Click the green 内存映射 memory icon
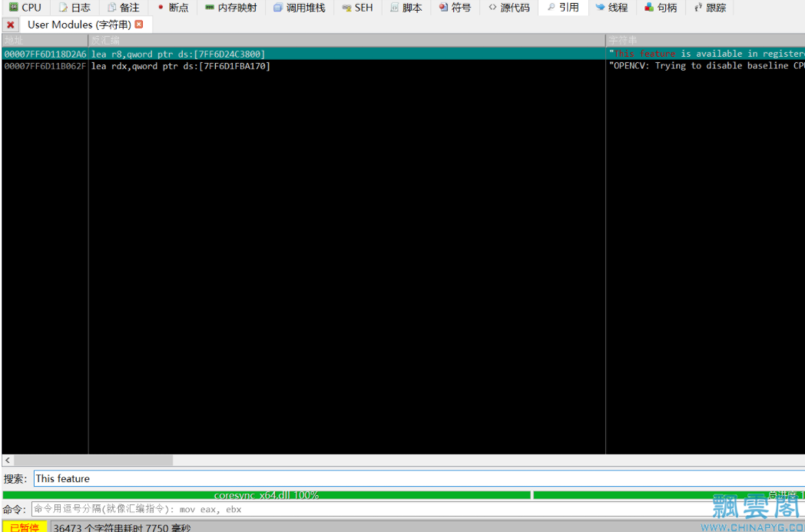Viewport: 805px width, 532px height. pyautogui.click(x=210, y=7)
